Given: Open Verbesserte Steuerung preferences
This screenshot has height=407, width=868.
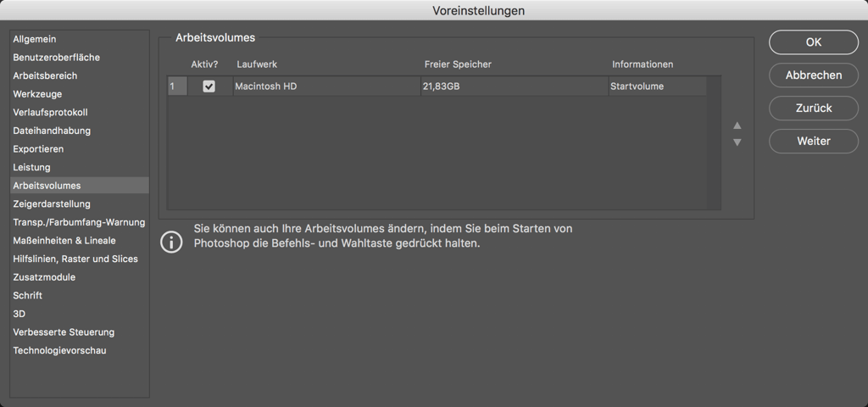Looking at the screenshot, I should 80,332.
